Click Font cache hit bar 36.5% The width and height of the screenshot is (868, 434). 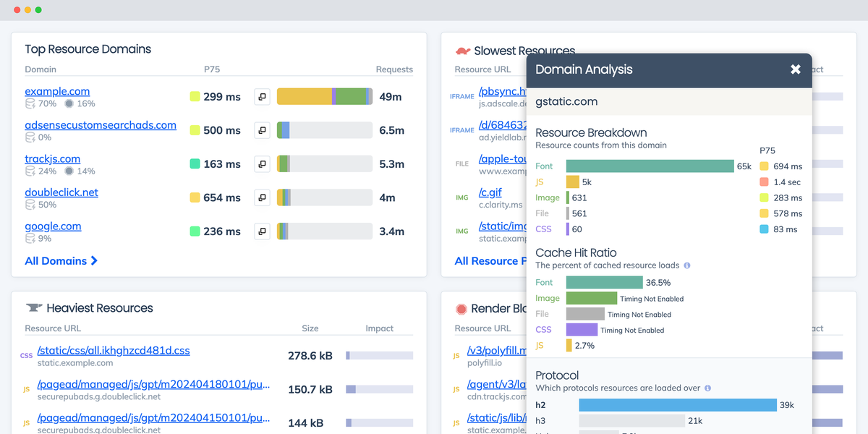(x=605, y=283)
